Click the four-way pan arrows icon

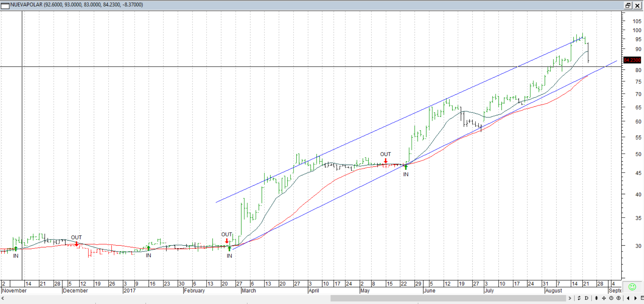604,298
